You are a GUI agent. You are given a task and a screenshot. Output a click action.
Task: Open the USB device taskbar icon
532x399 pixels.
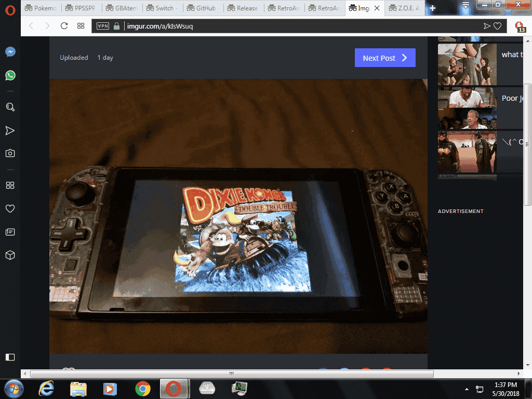(207, 389)
